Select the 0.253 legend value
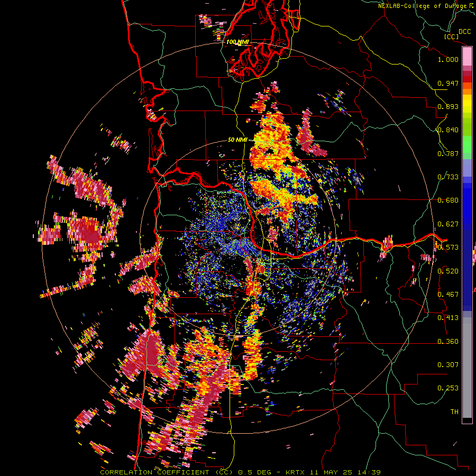Viewport: 476px width, 476px height. pos(448,388)
